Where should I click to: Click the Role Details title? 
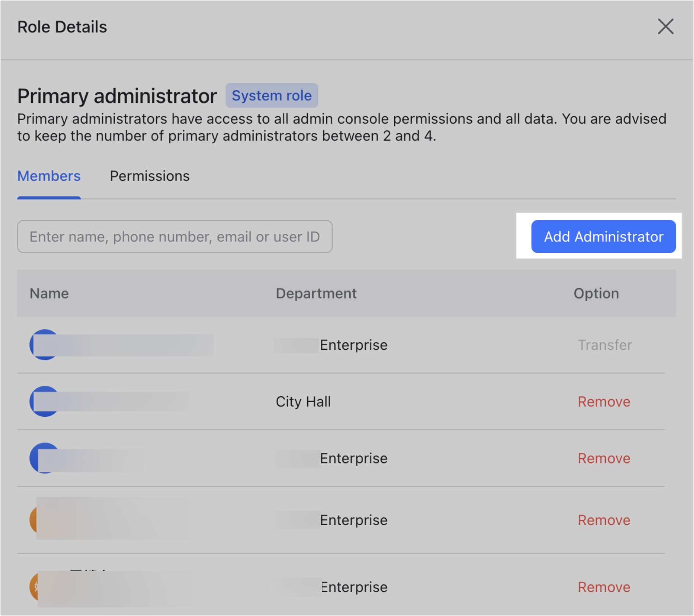click(62, 26)
